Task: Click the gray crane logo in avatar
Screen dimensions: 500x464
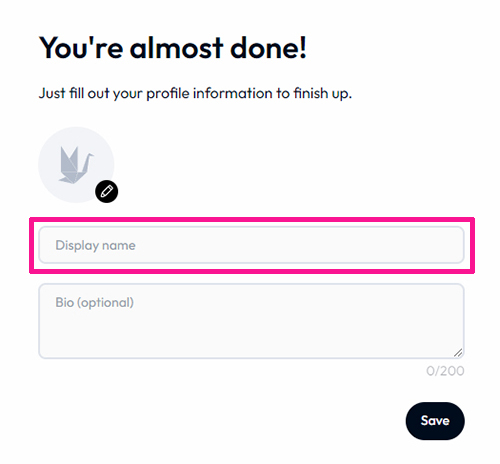Action: click(x=76, y=165)
